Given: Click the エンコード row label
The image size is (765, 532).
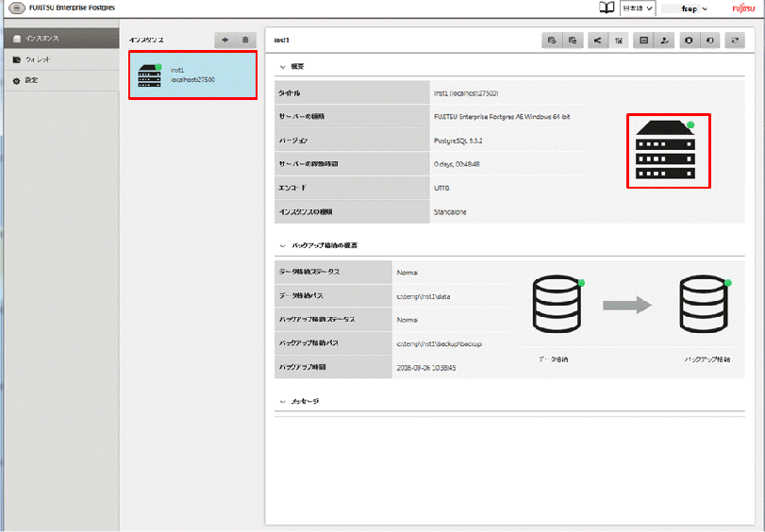Looking at the screenshot, I should pos(292,188).
